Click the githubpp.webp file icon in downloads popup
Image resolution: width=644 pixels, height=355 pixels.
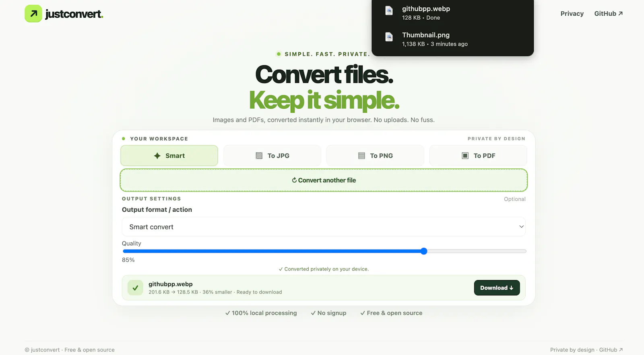[x=389, y=10]
